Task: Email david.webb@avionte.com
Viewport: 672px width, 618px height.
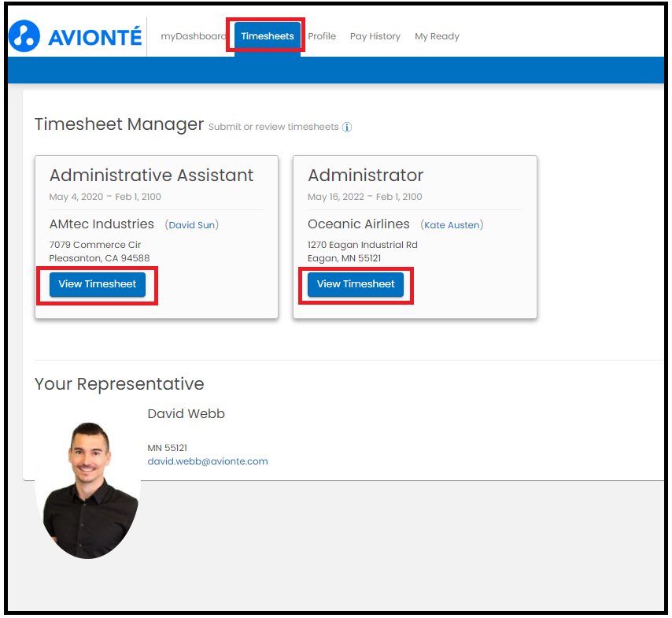Action: (x=208, y=461)
